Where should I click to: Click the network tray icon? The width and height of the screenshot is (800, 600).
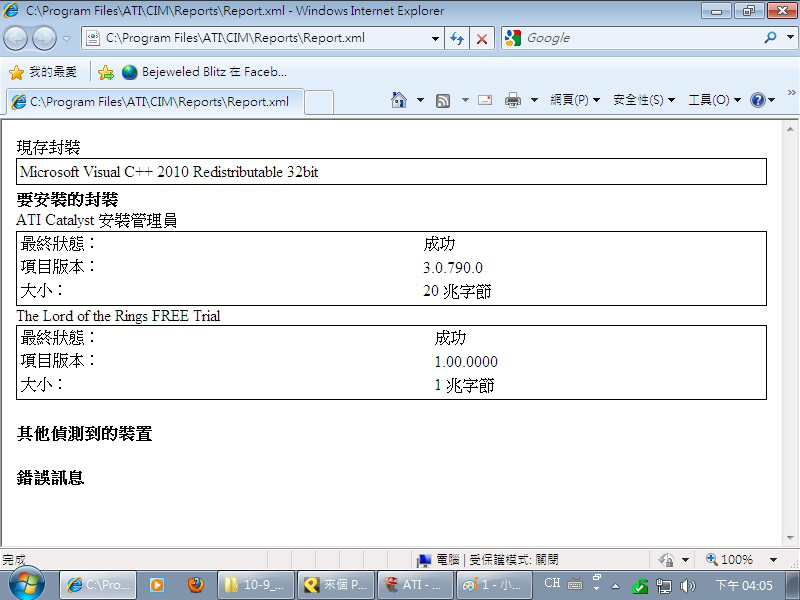[x=663, y=586]
